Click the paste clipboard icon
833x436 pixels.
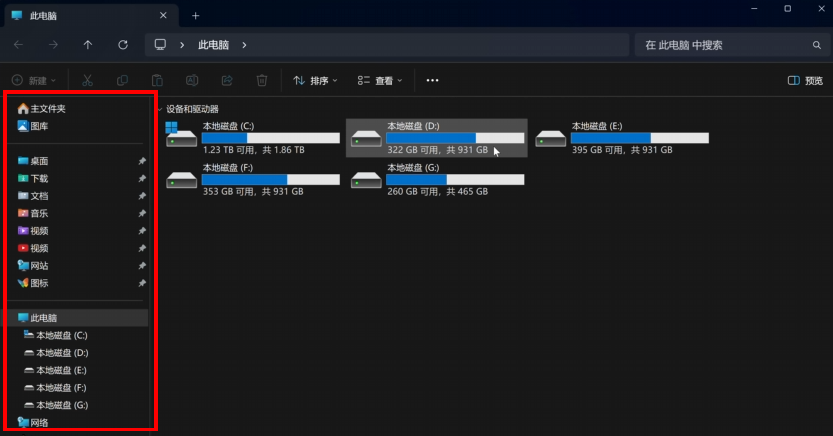coord(157,80)
